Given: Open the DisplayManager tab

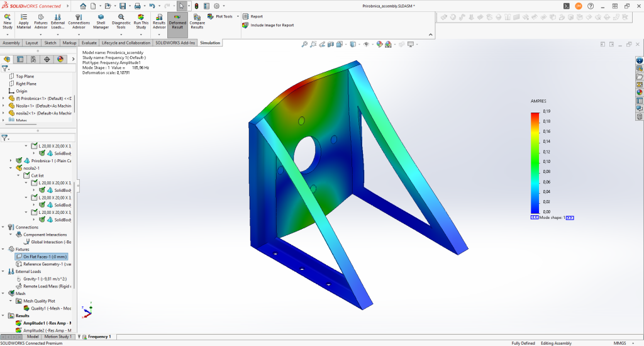Looking at the screenshot, I should [60, 59].
